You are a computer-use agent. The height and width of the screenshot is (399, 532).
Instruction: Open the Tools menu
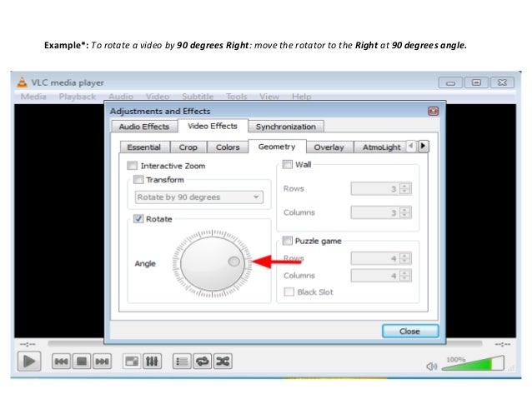click(237, 97)
